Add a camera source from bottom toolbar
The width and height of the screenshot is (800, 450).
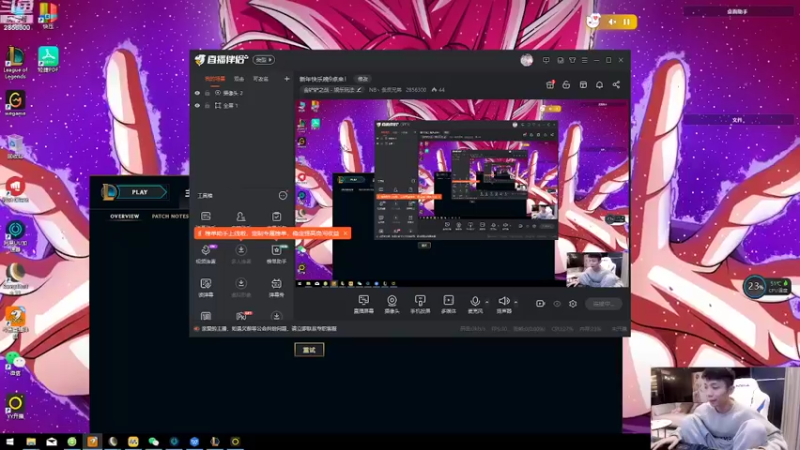392,304
